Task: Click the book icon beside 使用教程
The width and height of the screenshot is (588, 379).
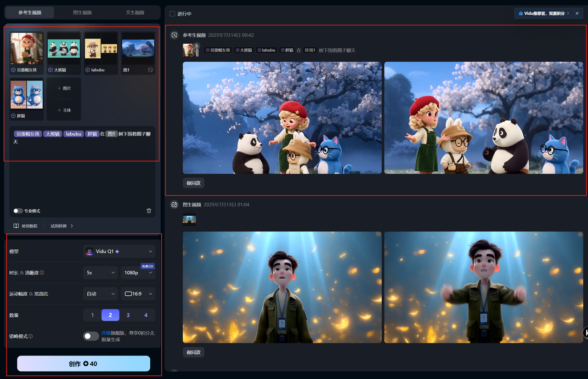Action: tap(16, 226)
